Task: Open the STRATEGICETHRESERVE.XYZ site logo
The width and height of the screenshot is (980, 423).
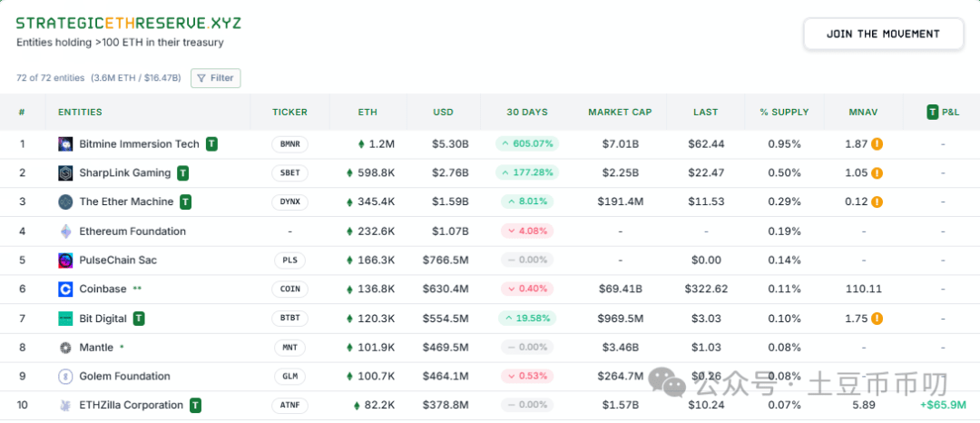Action: tap(128, 23)
